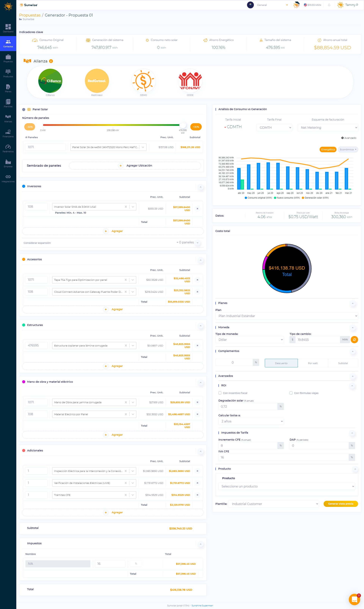Open the Tarifa Final GDMTH dropdown
The image size is (364, 609).
(x=274, y=127)
